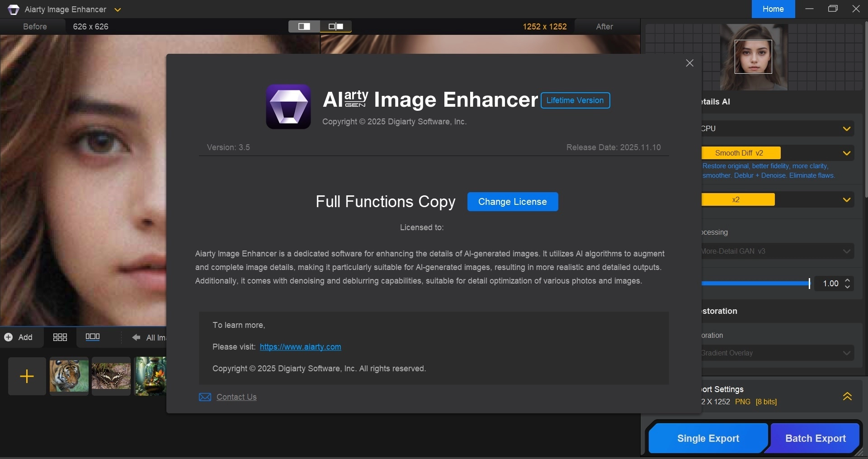Open the title bar dropdown chevron menu

point(118,9)
